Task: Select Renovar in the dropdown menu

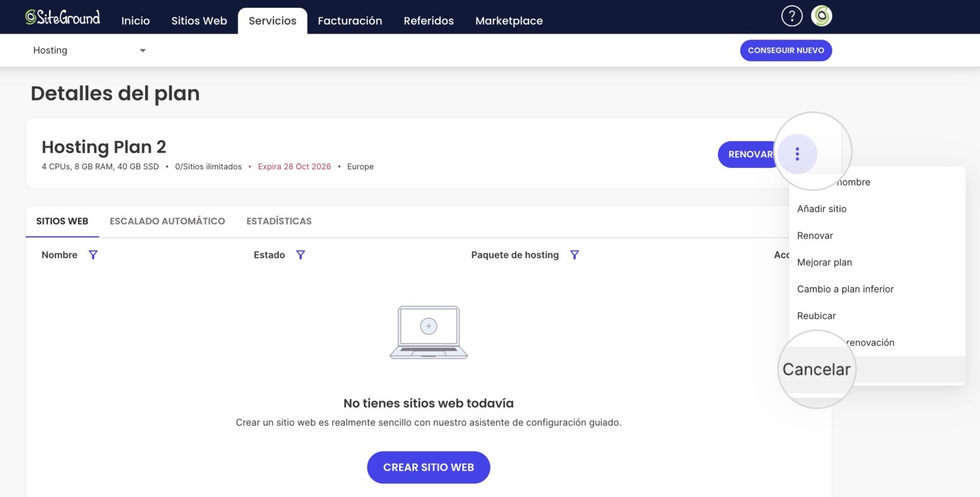Action: 877,235
